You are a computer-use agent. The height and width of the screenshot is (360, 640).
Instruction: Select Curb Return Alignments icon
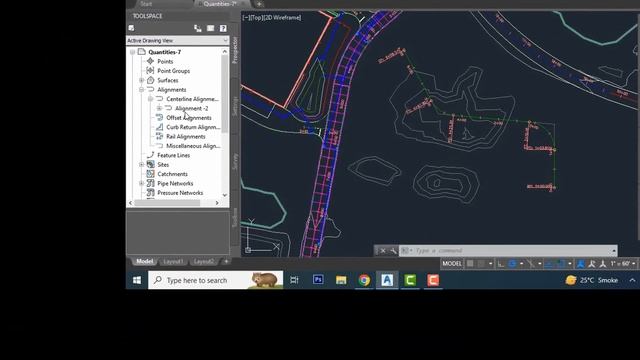tap(159, 127)
